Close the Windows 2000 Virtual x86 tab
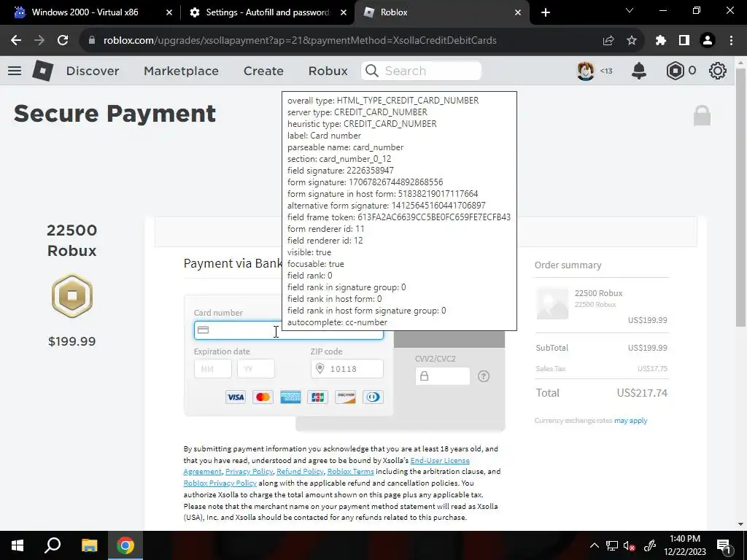747x560 pixels. 169,12
